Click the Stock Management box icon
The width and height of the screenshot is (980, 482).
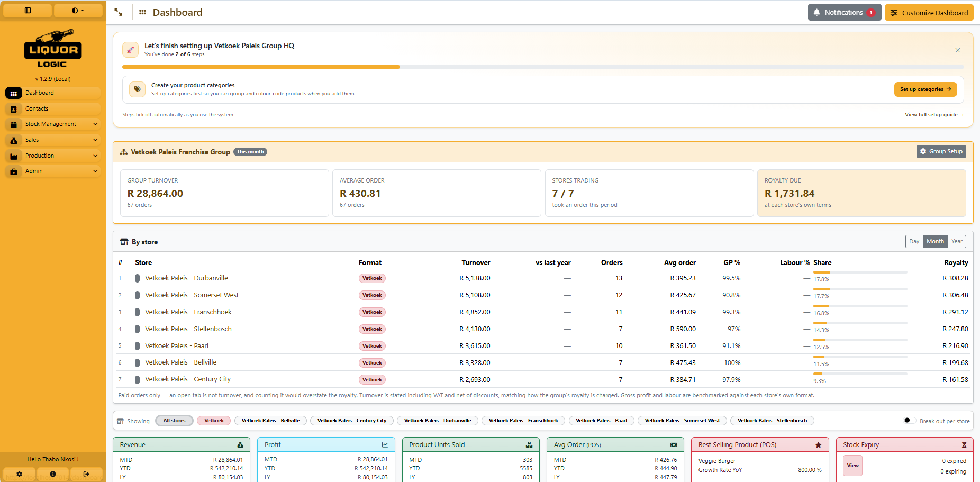pyautogui.click(x=14, y=125)
